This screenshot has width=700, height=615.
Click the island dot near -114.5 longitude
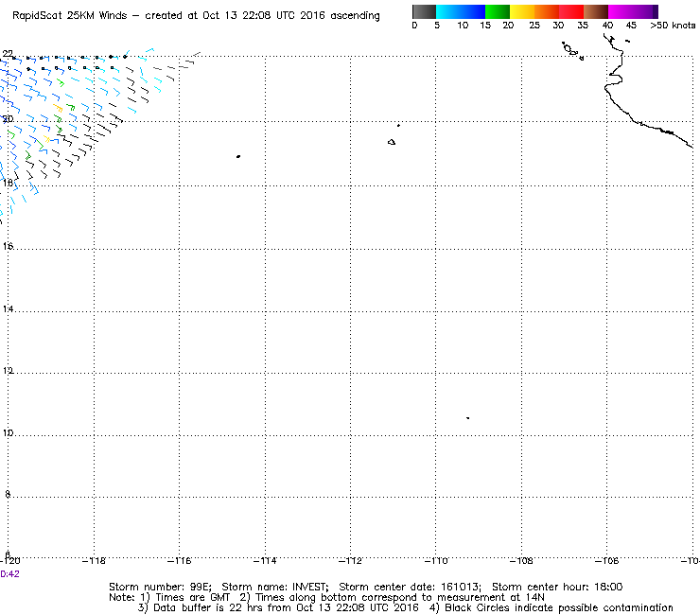point(238,156)
